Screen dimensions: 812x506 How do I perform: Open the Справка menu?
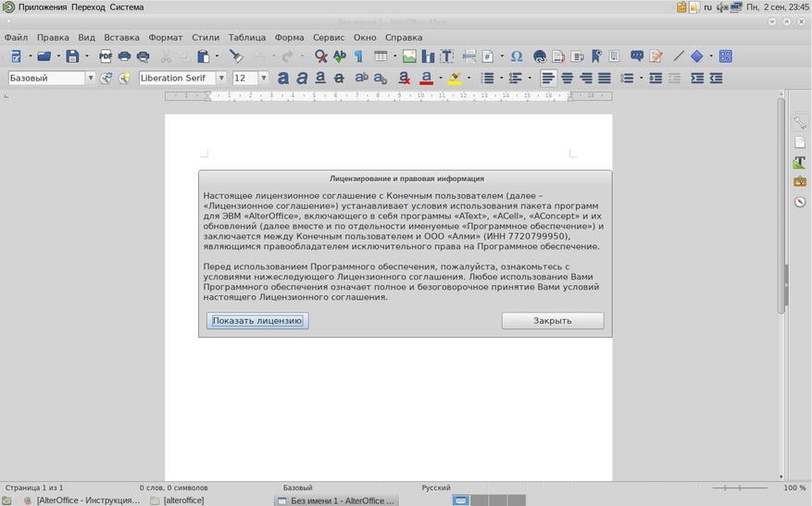[404, 37]
